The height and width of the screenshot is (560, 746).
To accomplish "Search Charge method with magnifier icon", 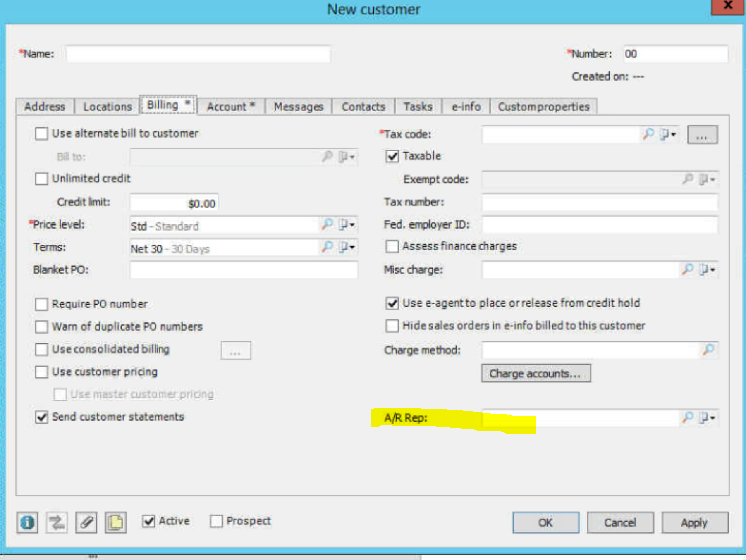I will tap(708, 350).
